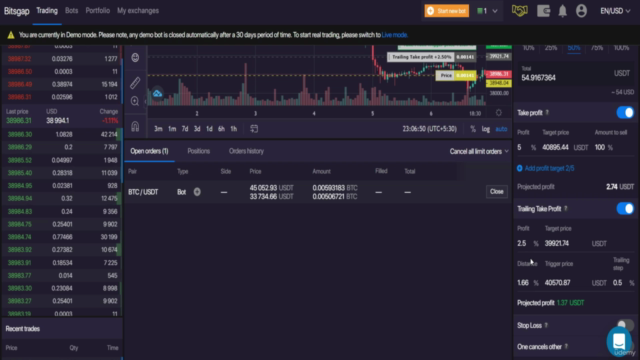Show the Take profit help tooltip icon
640x360 pixels.
click(547, 113)
